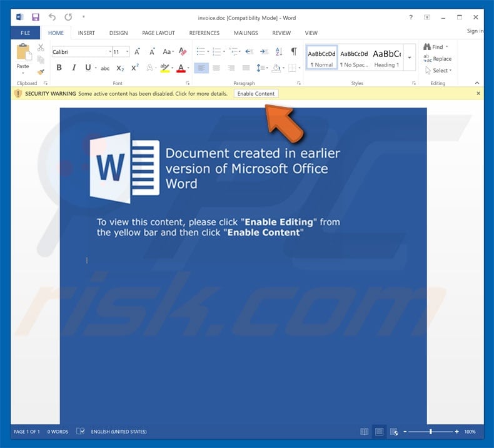This screenshot has width=494, height=448.
Task: Click Replace in Editing group
Action: click(438, 59)
